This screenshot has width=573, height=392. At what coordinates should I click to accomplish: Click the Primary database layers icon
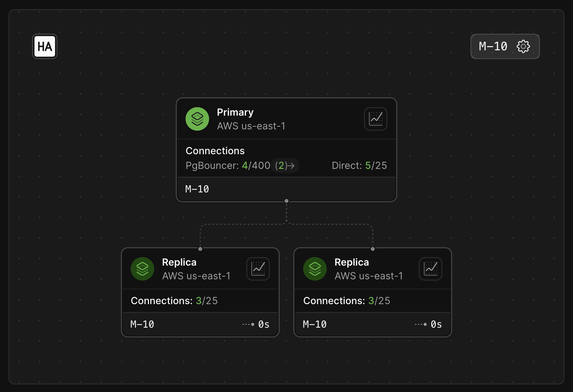coord(197,119)
